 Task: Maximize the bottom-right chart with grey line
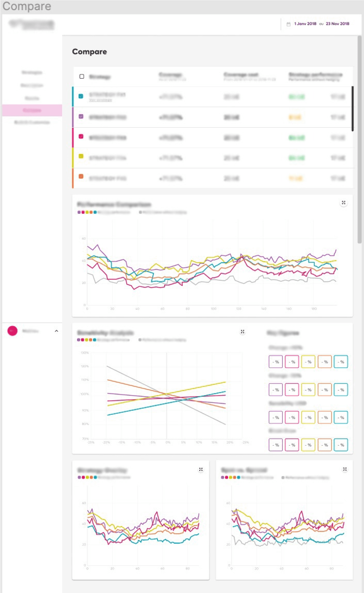344,469
